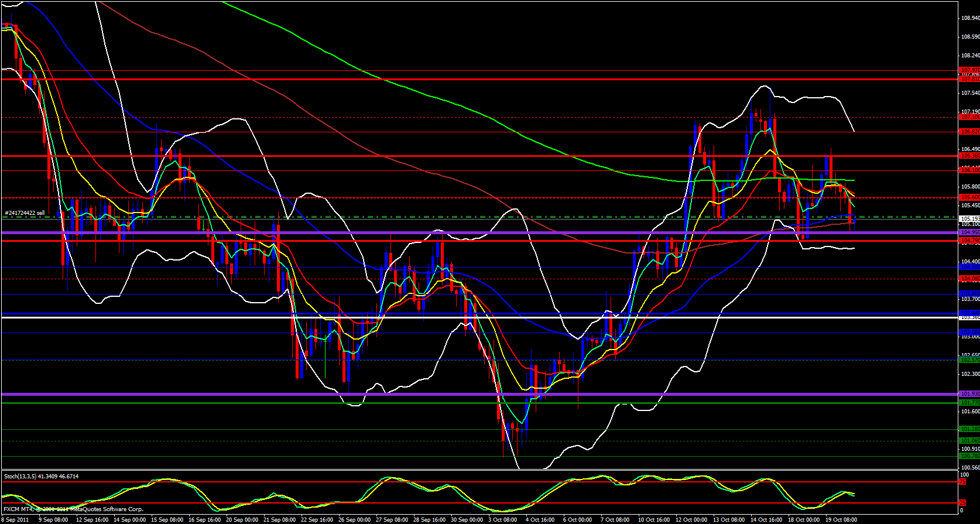Screen dimensions: 980x524
Task: Click the 108.240 price axis label
Action: pyautogui.click(x=970, y=56)
